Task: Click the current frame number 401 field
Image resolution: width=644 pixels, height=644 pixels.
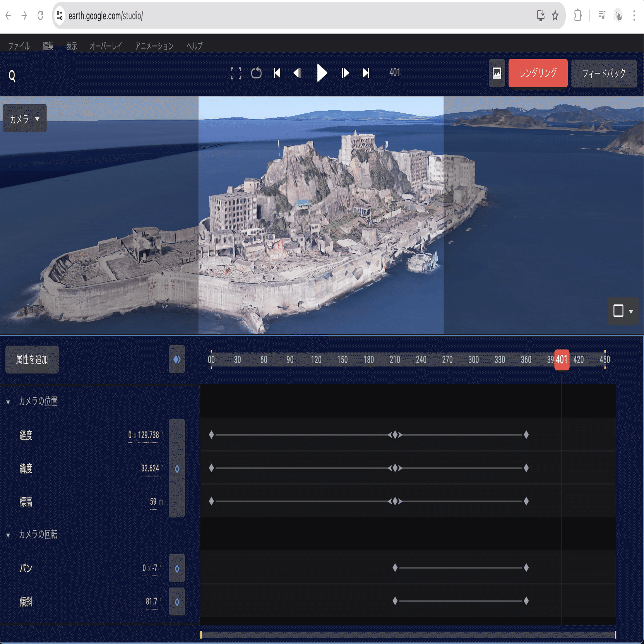Action: pyautogui.click(x=394, y=72)
